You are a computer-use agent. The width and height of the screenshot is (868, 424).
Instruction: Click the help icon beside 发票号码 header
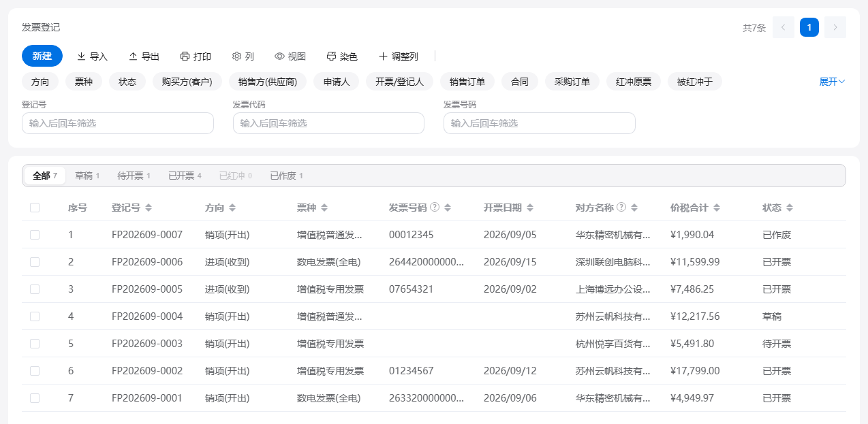(x=435, y=208)
